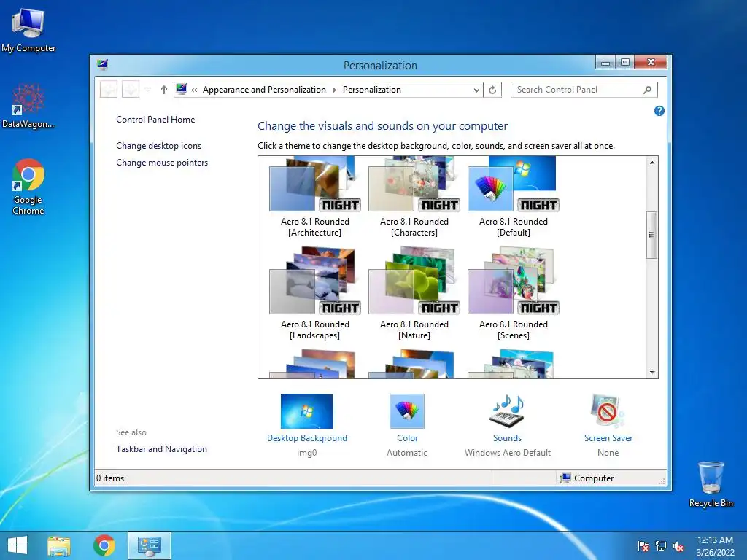This screenshot has height=560, width=747.
Task: Select the Aero 8.1 Rounded Landscapes theme
Action: (x=315, y=293)
